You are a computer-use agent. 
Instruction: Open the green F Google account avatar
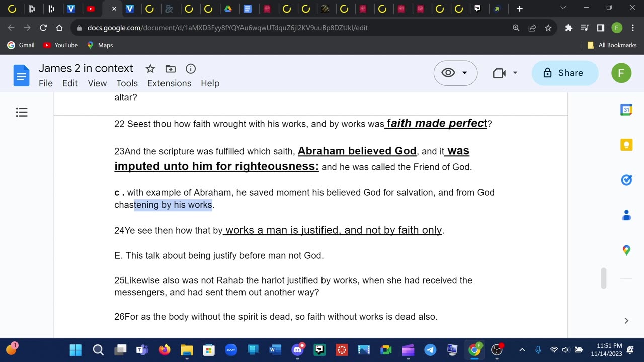coord(621,73)
